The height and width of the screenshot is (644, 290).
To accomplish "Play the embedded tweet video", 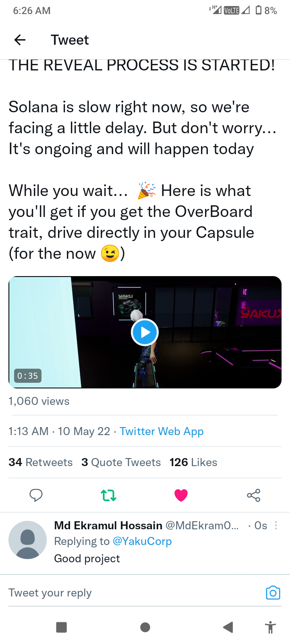I will point(145,332).
